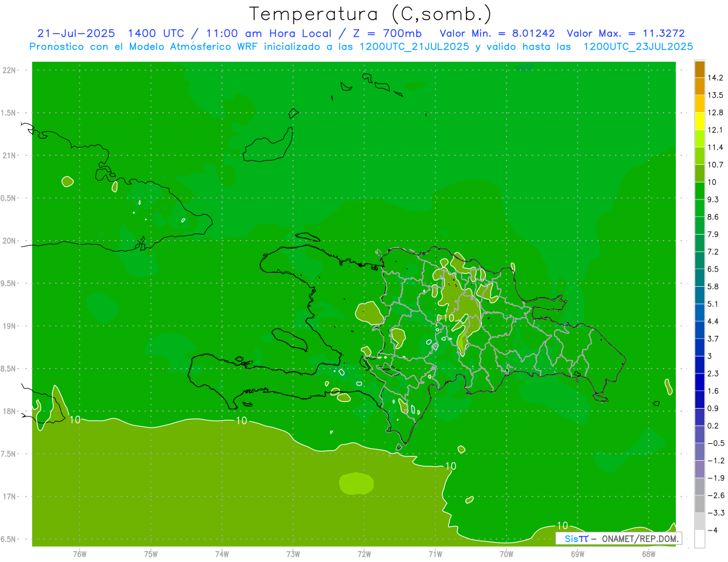This screenshot has height=562, width=728.
Task: Click the "Temperatura (C,somb.)" map title
Action: point(371,13)
